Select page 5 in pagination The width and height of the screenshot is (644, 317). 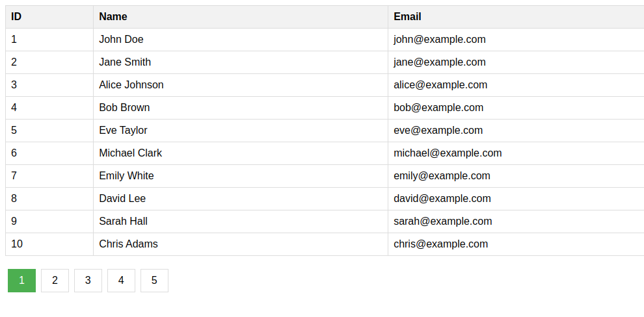[154, 281]
